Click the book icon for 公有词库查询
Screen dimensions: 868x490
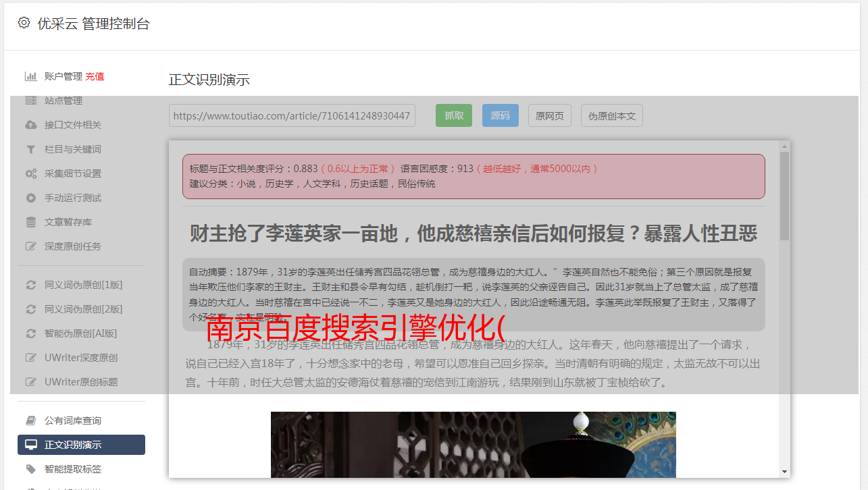pyautogui.click(x=30, y=420)
